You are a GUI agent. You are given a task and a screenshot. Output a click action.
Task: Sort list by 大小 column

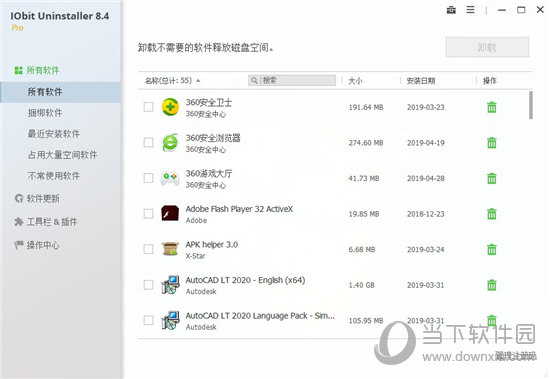355,81
